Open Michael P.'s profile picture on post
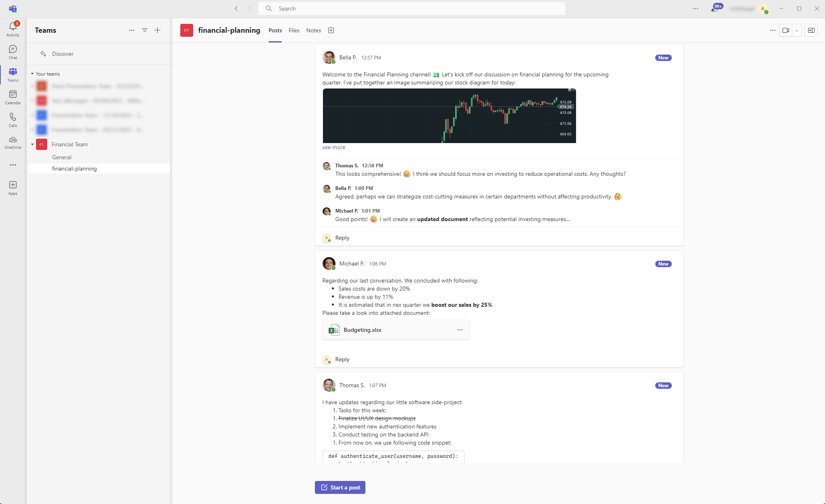Screen dimensions: 825x504 click(x=329, y=264)
